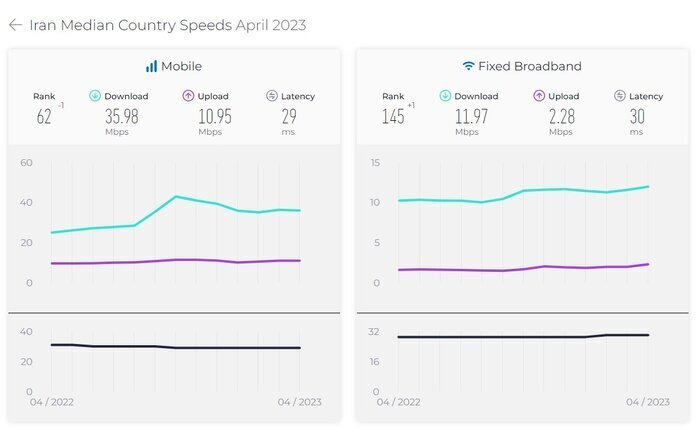The image size is (700, 430).
Task: Click the Mobile Download arrow icon
Action: point(95,96)
